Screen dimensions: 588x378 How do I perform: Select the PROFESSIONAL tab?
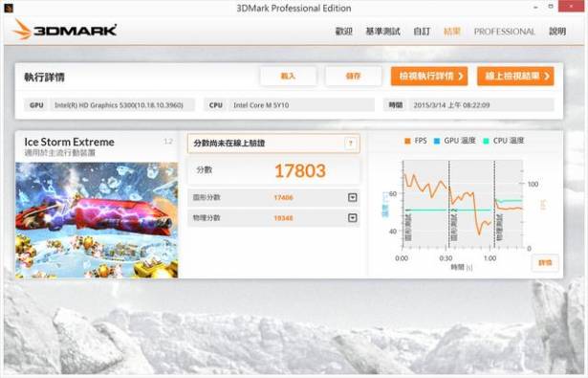pyautogui.click(x=505, y=32)
